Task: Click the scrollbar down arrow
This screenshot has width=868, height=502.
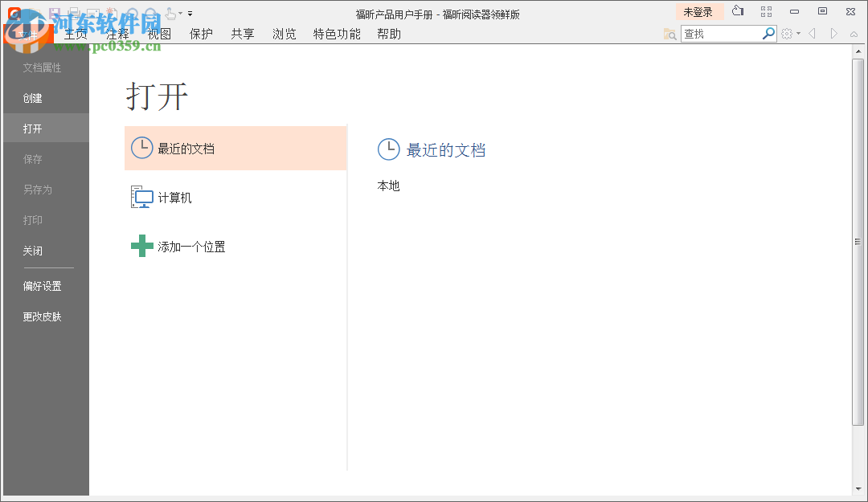Action: tap(858, 488)
